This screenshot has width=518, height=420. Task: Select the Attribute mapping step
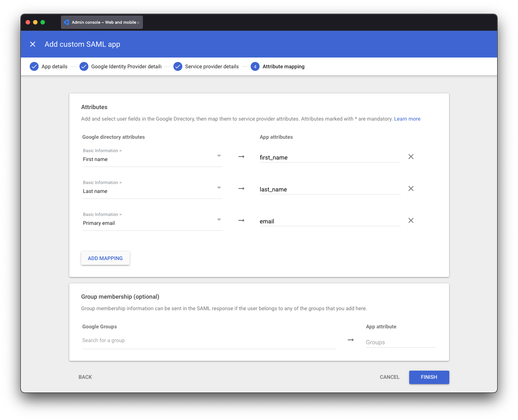283,66
